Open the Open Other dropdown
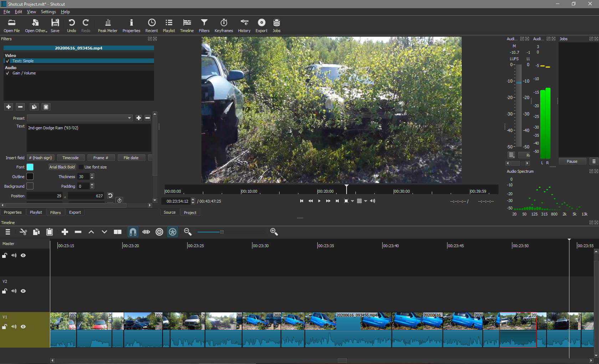This screenshot has width=599, height=364. tap(36, 26)
